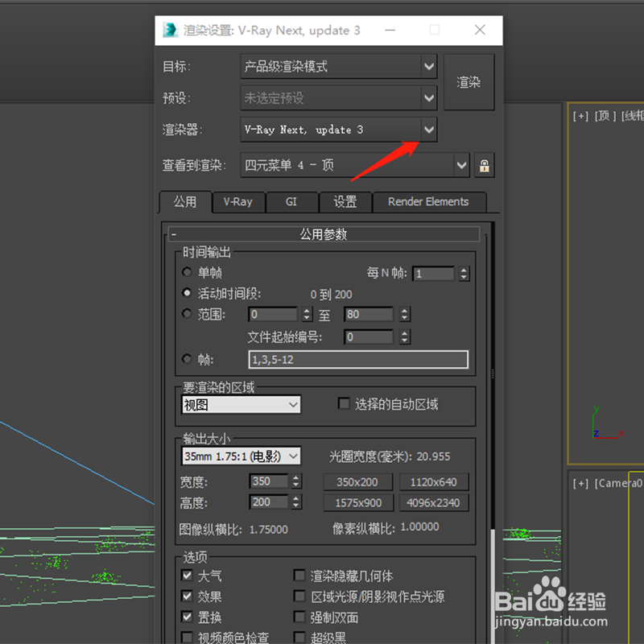Image resolution: width=644 pixels, height=644 pixels.
Task: Click the every Nth frame (每N帧) field
Action: point(433,274)
